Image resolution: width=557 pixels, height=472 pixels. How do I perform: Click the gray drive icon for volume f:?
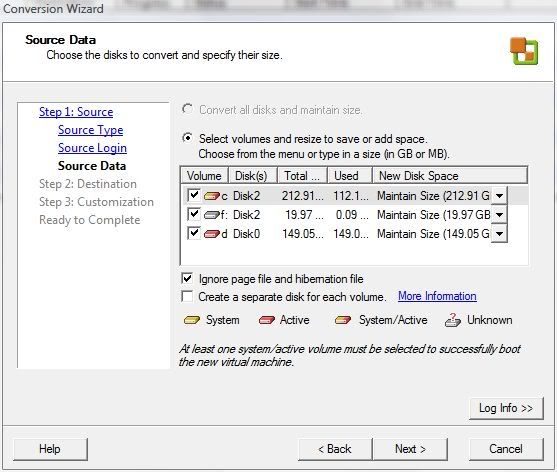(x=212, y=215)
